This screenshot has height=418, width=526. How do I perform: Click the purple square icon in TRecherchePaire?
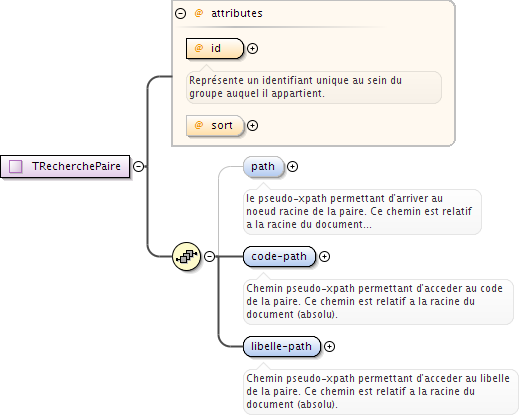point(15,166)
